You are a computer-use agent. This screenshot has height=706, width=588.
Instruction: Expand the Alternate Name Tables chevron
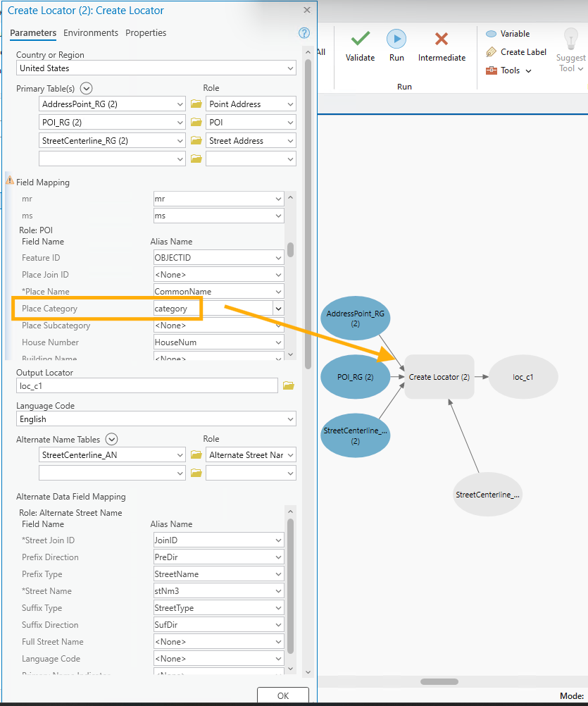point(111,439)
